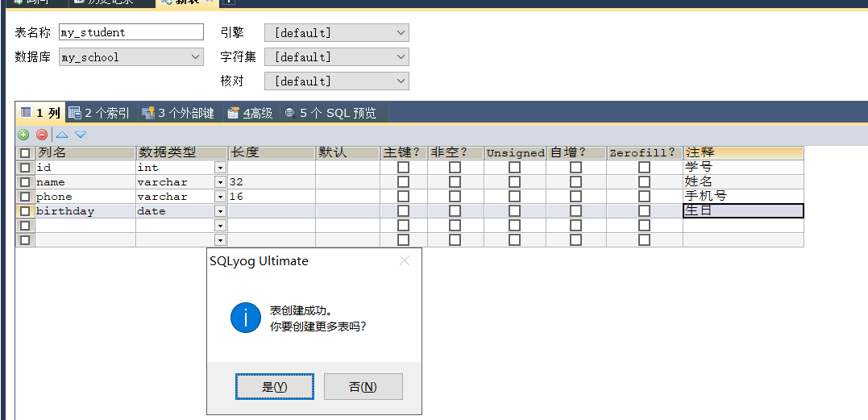Check 主键 checkbox for id row
Image resolution: width=868 pixels, height=420 pixels.
pos(404,167)
